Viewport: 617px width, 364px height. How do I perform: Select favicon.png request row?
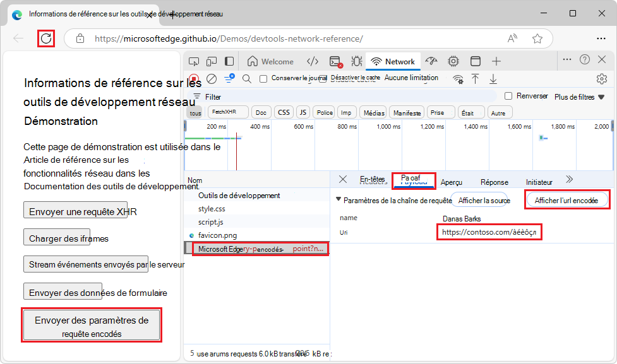tap(256, 235)
